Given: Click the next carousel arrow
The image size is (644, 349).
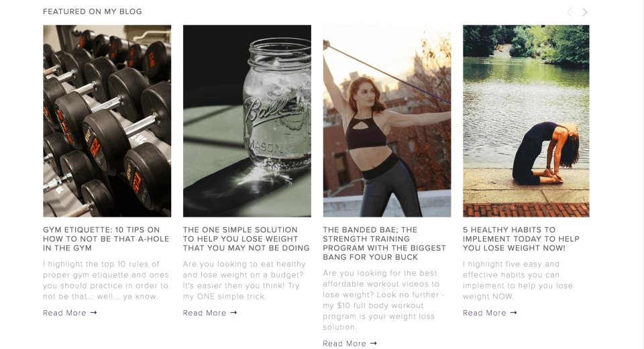Looking at the screenshot, I should [x=584, y=12].
